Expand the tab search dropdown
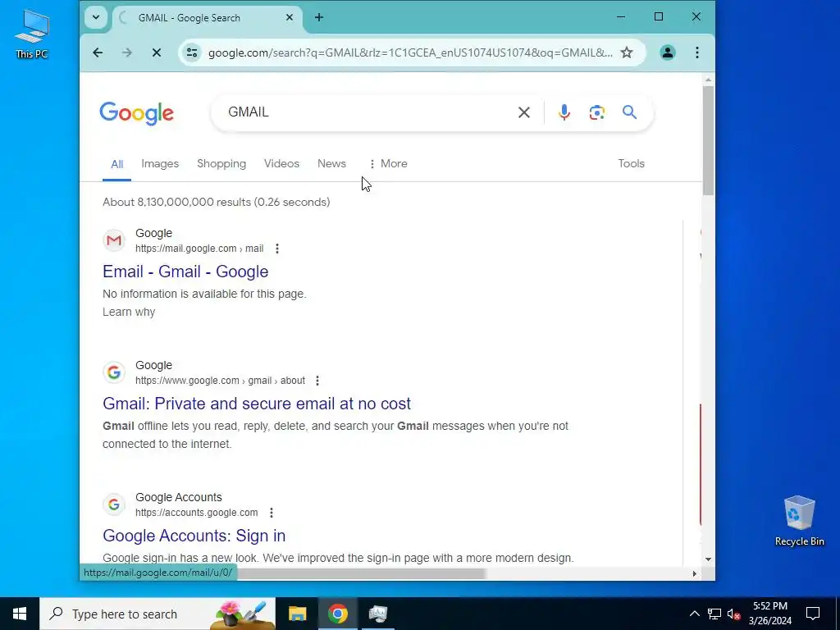The width and height of the screenshot is (840, 630). pyautogui.click(x=96, y=18)
